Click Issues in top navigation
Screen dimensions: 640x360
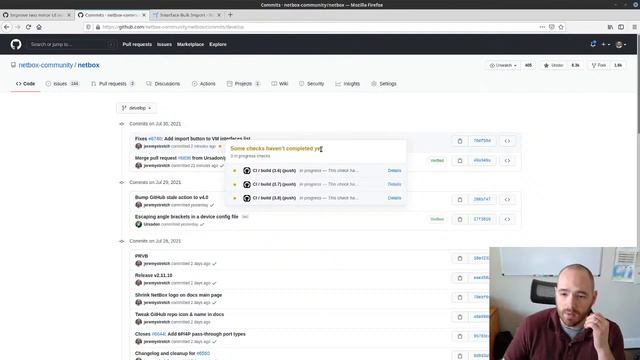[164, 44]
